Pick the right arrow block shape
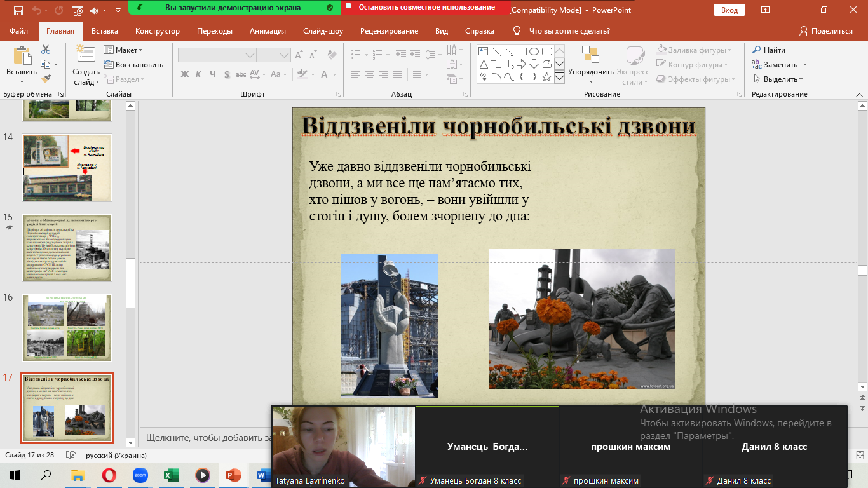Image resolution: width=868 pixels, height=488 pixels. pos(521,64)
